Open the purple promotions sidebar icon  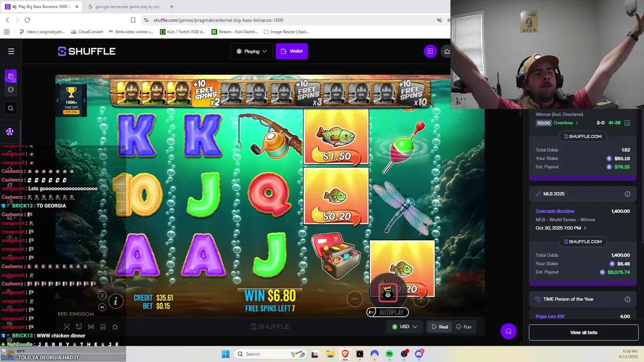[10, 132]
